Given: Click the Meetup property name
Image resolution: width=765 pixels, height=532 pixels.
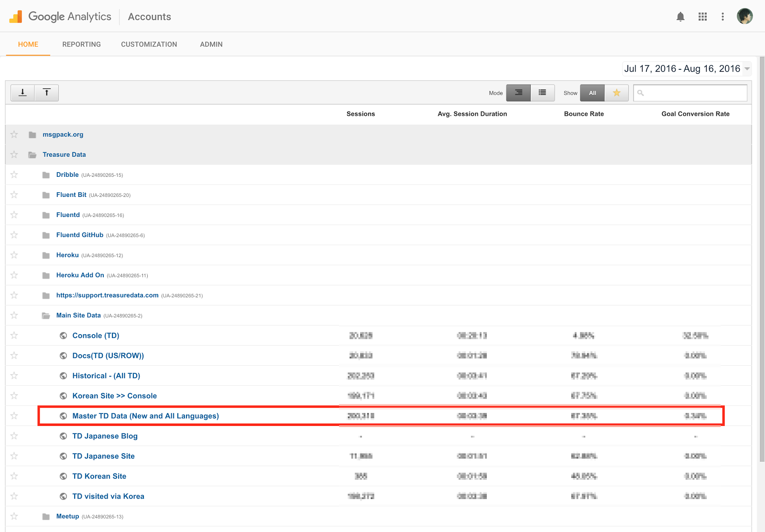Looking at the screenshot, I should 67,516.
